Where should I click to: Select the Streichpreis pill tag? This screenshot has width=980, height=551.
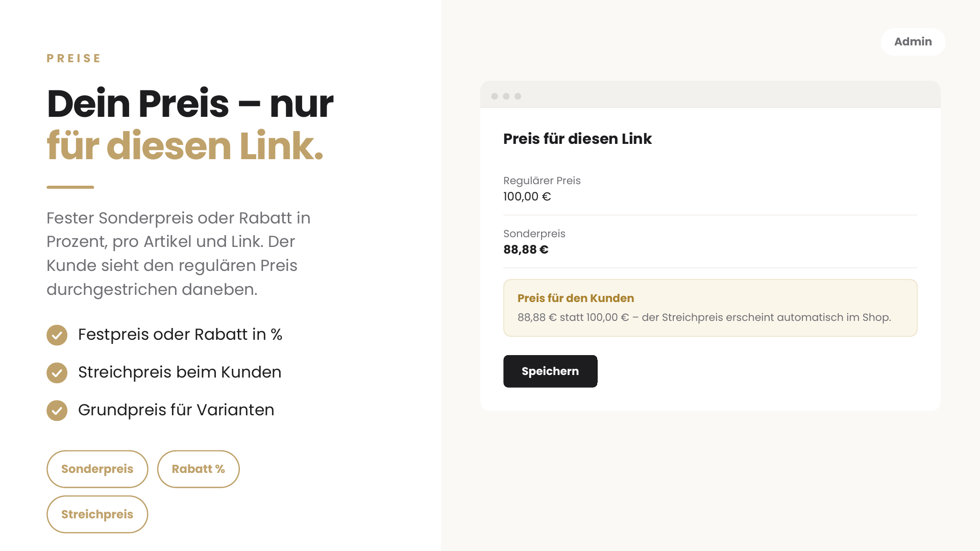97,514
